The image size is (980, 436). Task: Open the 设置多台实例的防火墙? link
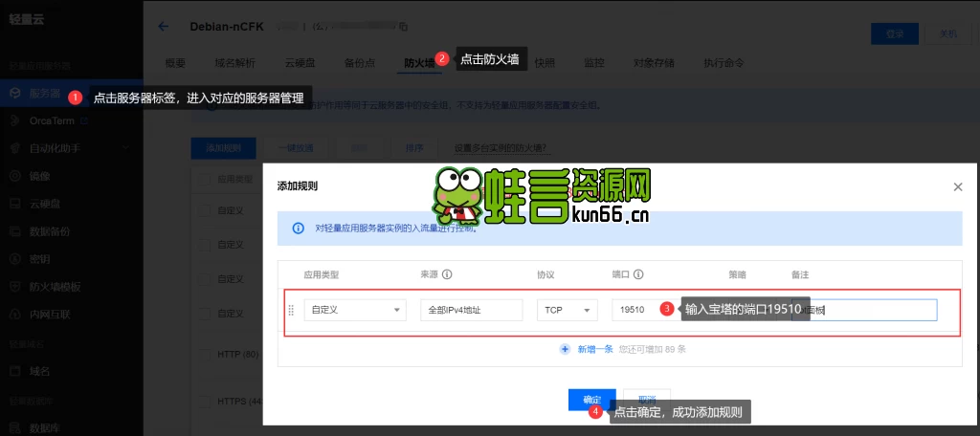pos(501,148)
